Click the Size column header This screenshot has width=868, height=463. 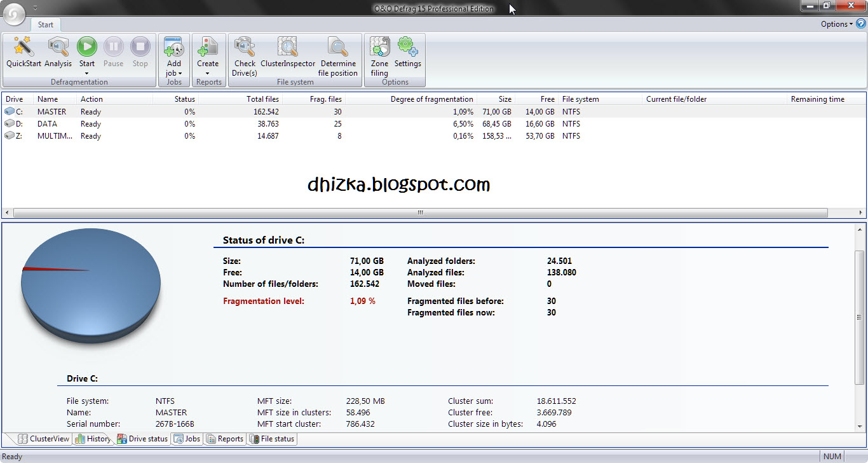coord(495,99)
